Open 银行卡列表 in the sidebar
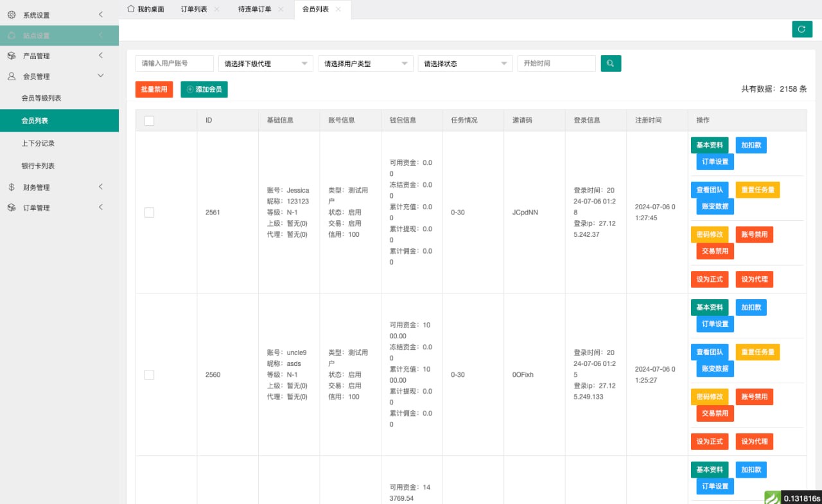The image size is (822, 504). pyautogui.click(x=59, y=166)
